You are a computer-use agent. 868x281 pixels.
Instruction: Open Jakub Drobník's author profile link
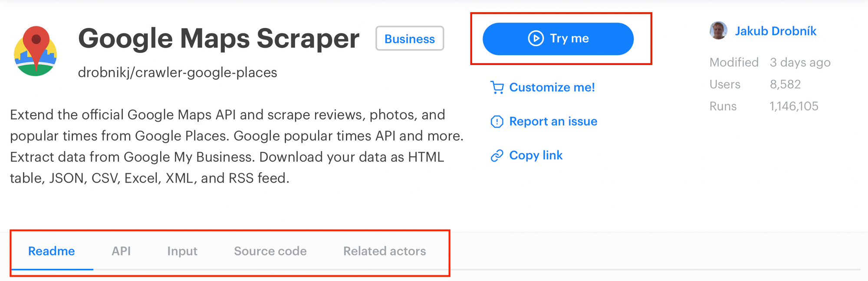(776, 31)
